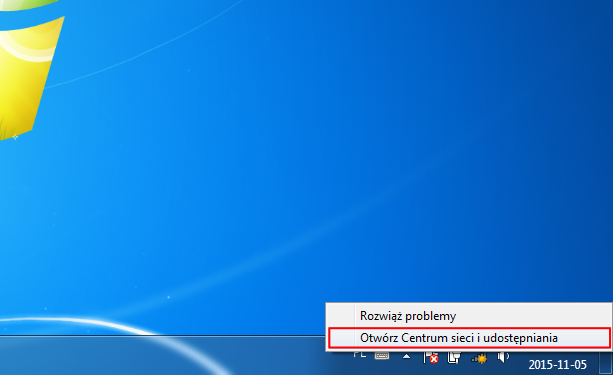The height and width of the screenshot is (375, 613).
Task: Click the speaker volume icon
Action: [503, 357]
